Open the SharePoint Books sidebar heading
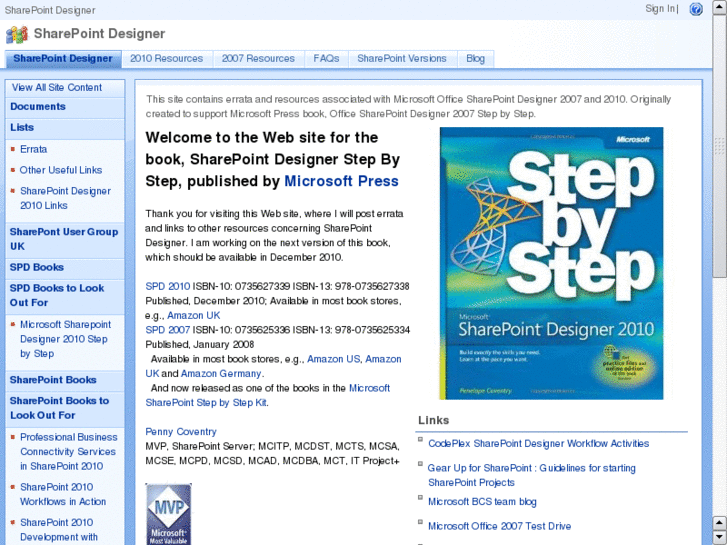The width and height of the screenshot is (727, 545). click(x=53, y=380)
